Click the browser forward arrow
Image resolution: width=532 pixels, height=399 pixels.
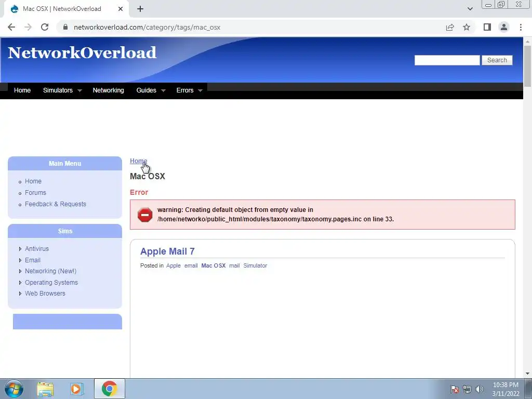[x=28, y=27]
